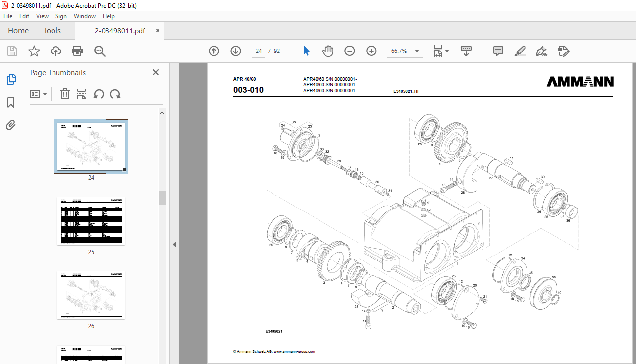Open the Help menu
The height and width of the screenshot is (364, 636).
pos(108,16)
